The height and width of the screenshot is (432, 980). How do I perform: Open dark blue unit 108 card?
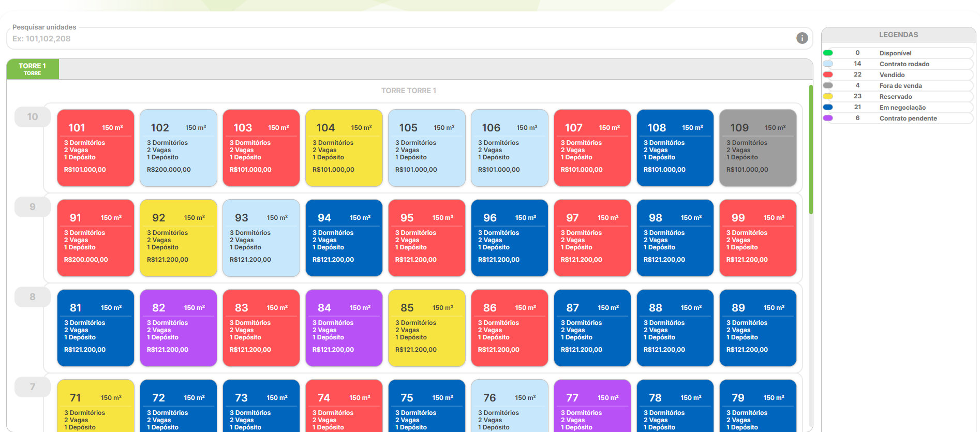[x=675, y=148]
